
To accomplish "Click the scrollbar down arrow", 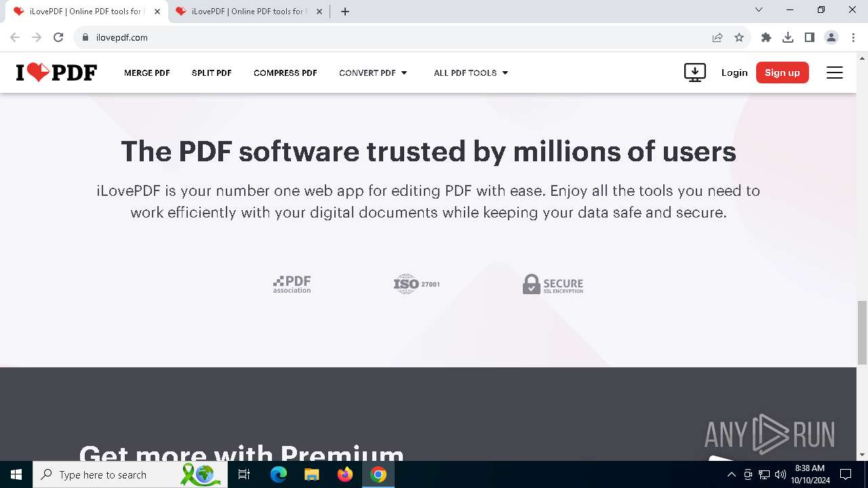I will click(x=863, y=455).
